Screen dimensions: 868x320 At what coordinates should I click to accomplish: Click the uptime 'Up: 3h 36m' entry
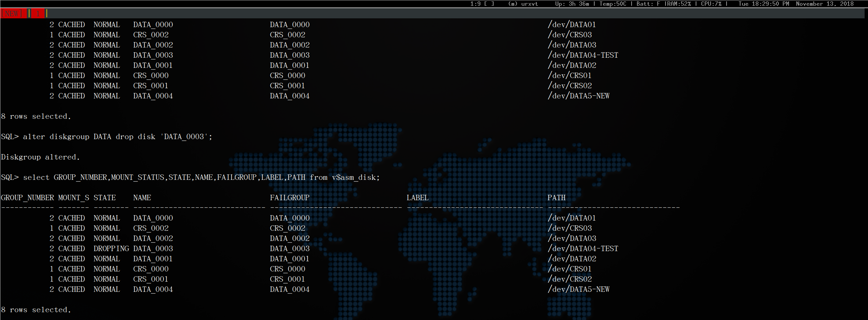click(572, 4)
